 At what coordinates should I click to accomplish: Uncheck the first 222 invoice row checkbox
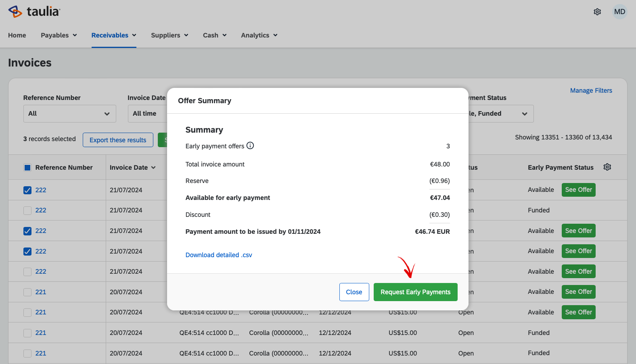click(27, 190)
